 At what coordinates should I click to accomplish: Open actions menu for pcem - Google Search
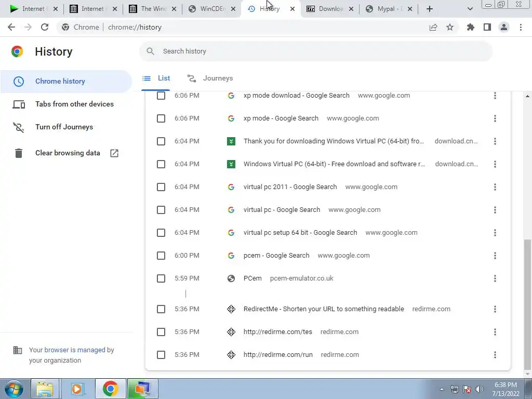[x=495, y=256]
